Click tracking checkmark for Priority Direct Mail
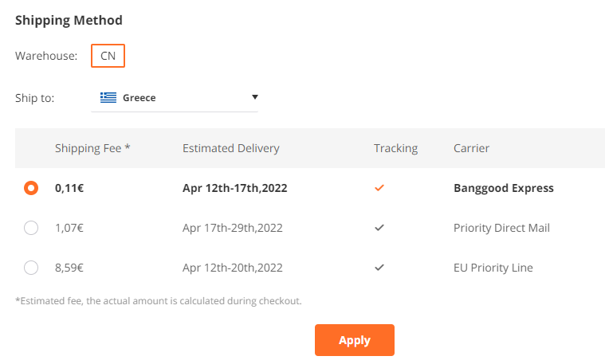This screenshot has width=605, height=364. (379, 228)
